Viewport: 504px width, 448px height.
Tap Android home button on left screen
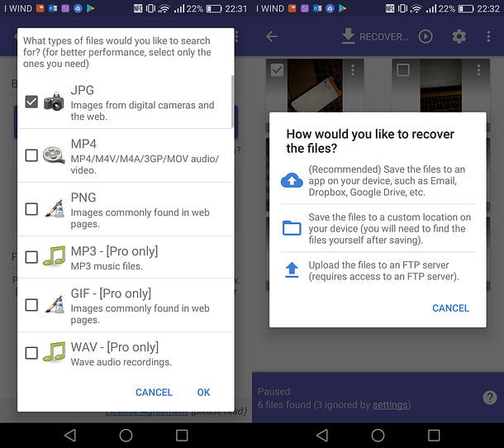pyautogui.click(x=126, y=436)
